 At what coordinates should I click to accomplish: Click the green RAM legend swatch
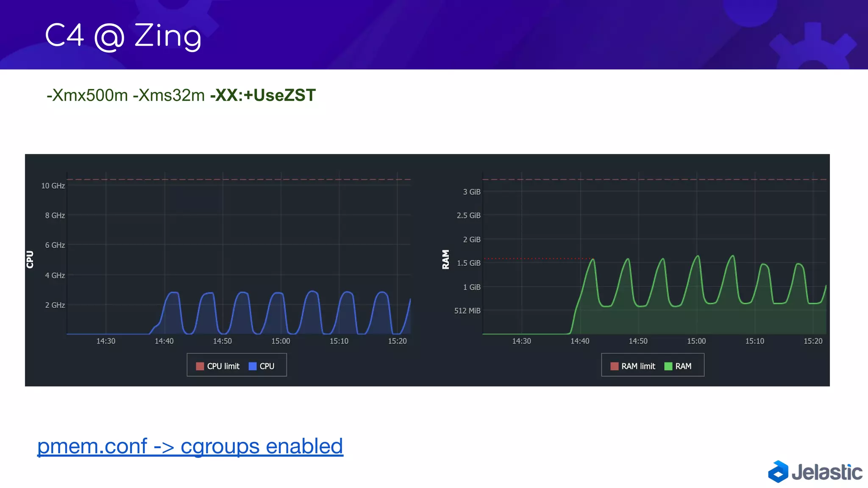click(x=668, y=366)
